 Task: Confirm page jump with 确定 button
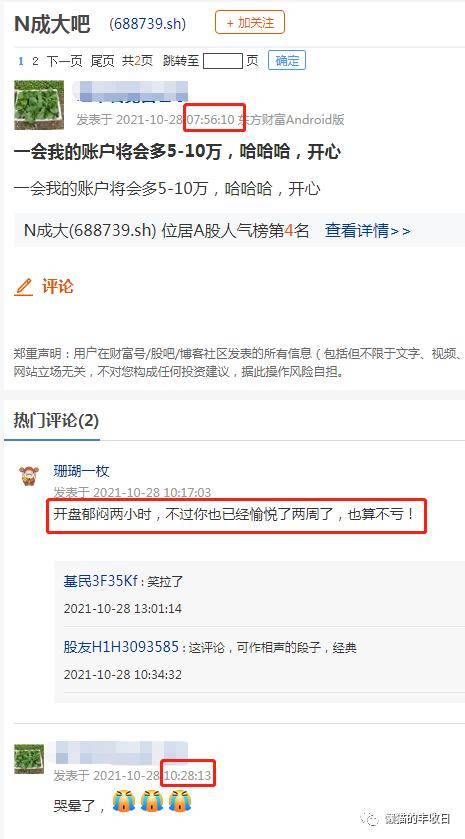(287, 60)
